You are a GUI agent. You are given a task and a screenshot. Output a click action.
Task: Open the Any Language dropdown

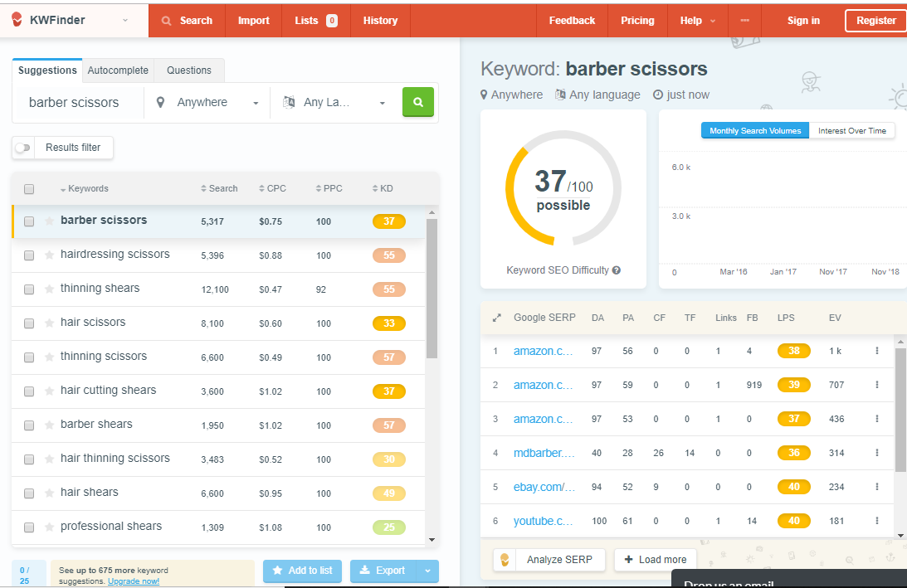(334, 103)
